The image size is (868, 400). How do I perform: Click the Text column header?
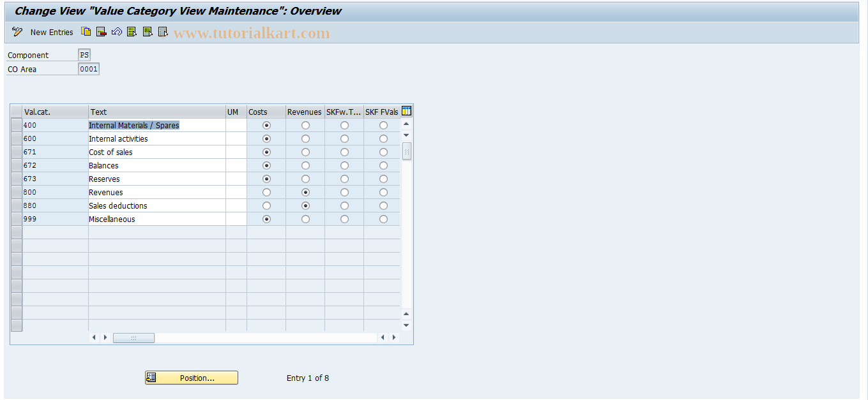click(x=157, y=112)
